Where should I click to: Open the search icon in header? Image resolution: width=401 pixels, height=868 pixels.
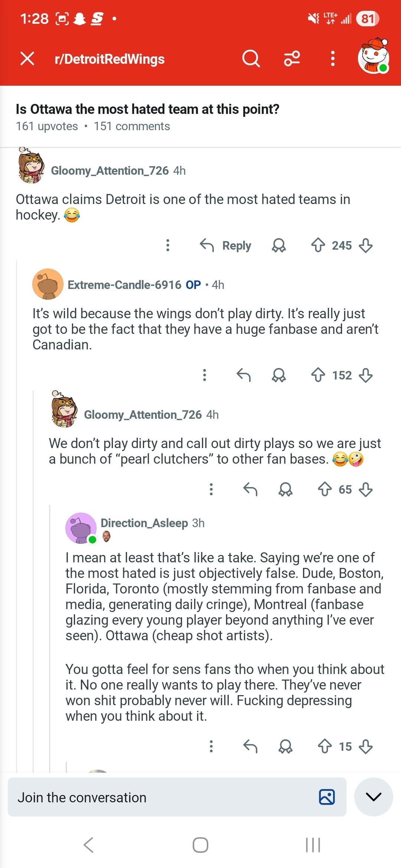251,59
